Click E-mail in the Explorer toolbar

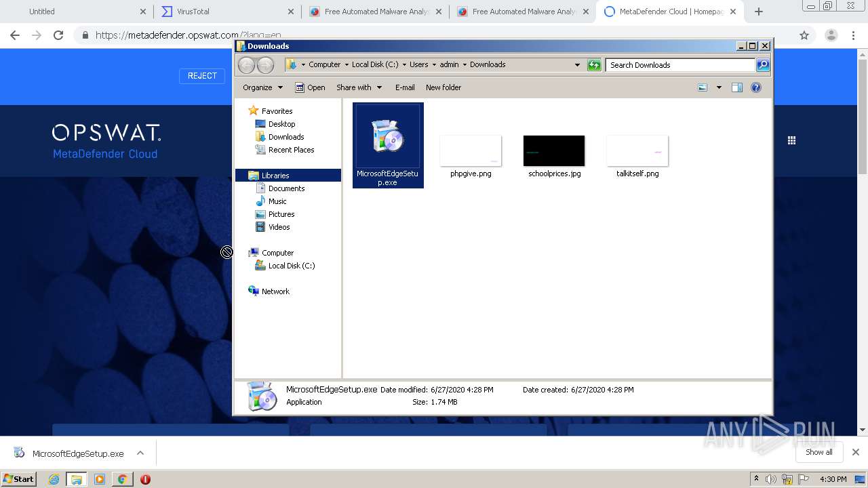(x=405, y=87)
